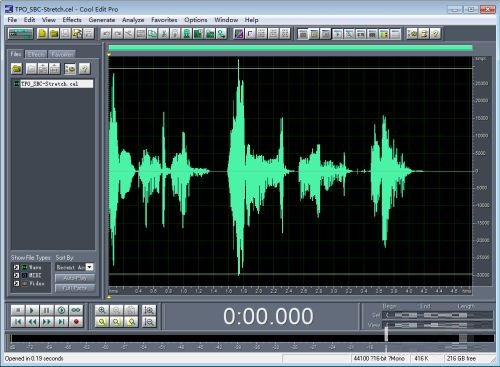Open help via question mark in main toolbar
Screen dimensions: 500x367
point(435,34)
